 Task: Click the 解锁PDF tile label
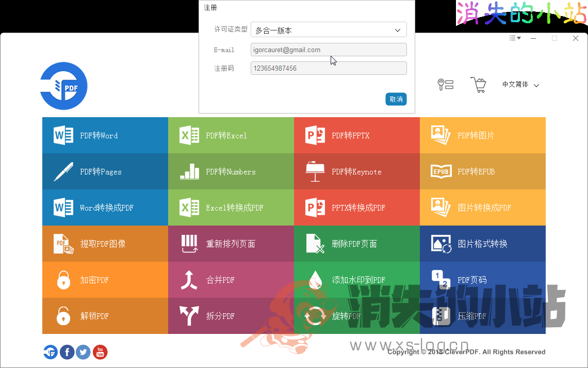[x=94, y=316]
